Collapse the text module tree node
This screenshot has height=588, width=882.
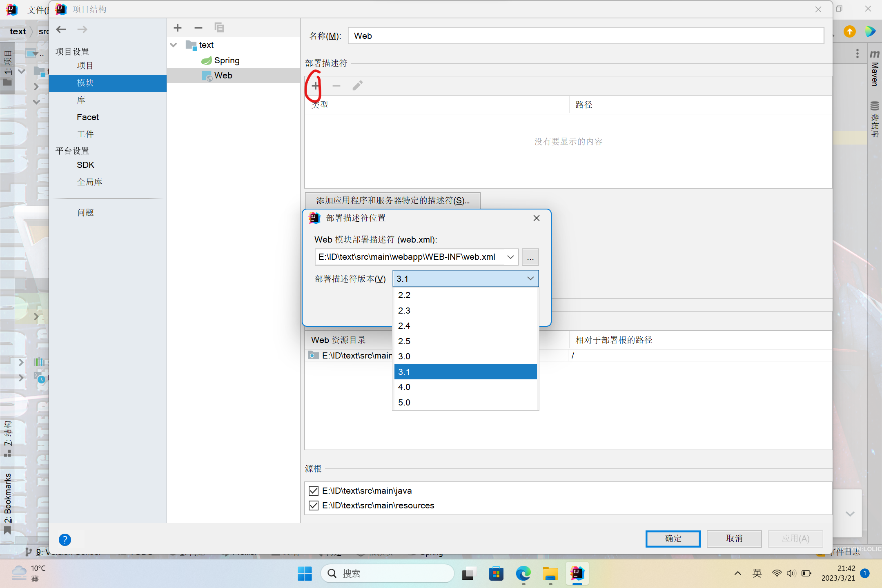click(x=174, y=45)
